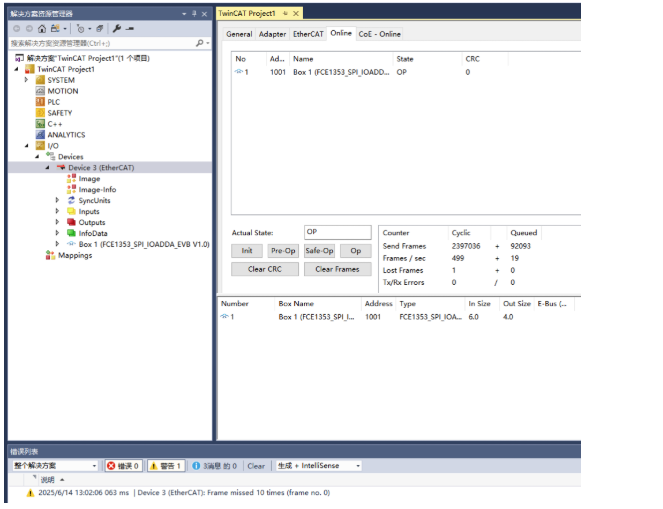This screenshot has height=509, width=663.
Task: Click the Mappings node icon
Action: point(50,255)
